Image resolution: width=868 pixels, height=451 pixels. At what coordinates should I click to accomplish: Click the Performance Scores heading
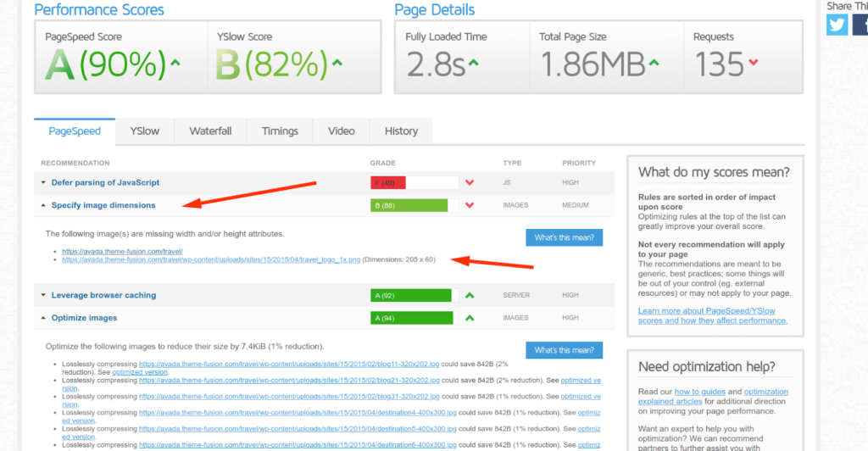coord(99,9)
